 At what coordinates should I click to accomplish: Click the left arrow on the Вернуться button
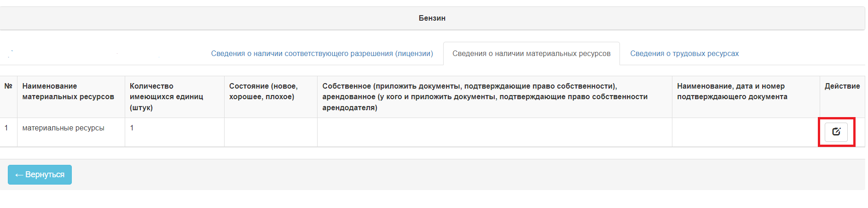point(19,175)
